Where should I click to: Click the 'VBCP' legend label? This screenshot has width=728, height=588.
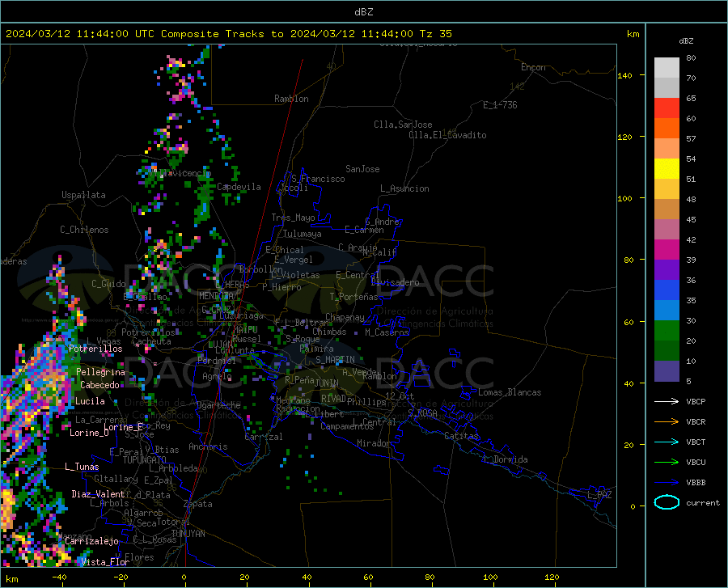696,401
